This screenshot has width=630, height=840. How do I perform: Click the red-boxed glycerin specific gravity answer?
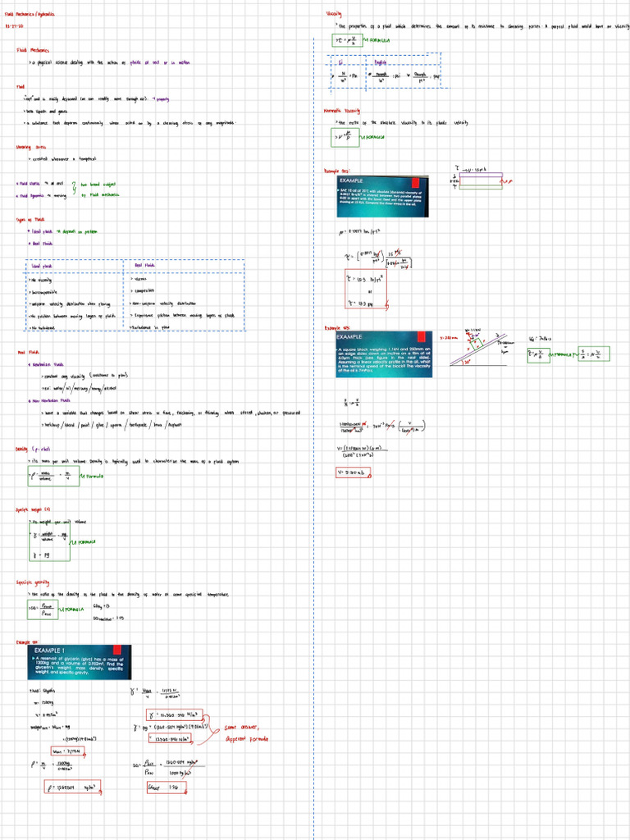[167, 787]
